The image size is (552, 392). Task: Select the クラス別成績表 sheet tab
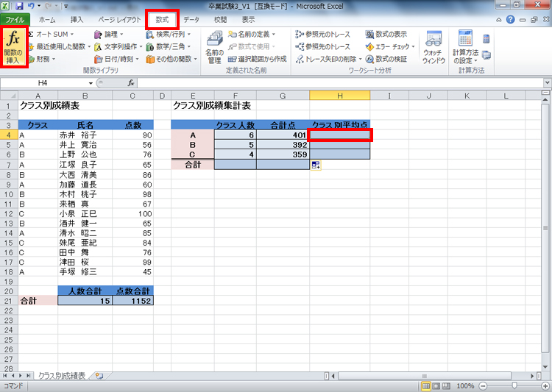pyautogui.click(x=62, y=376)
